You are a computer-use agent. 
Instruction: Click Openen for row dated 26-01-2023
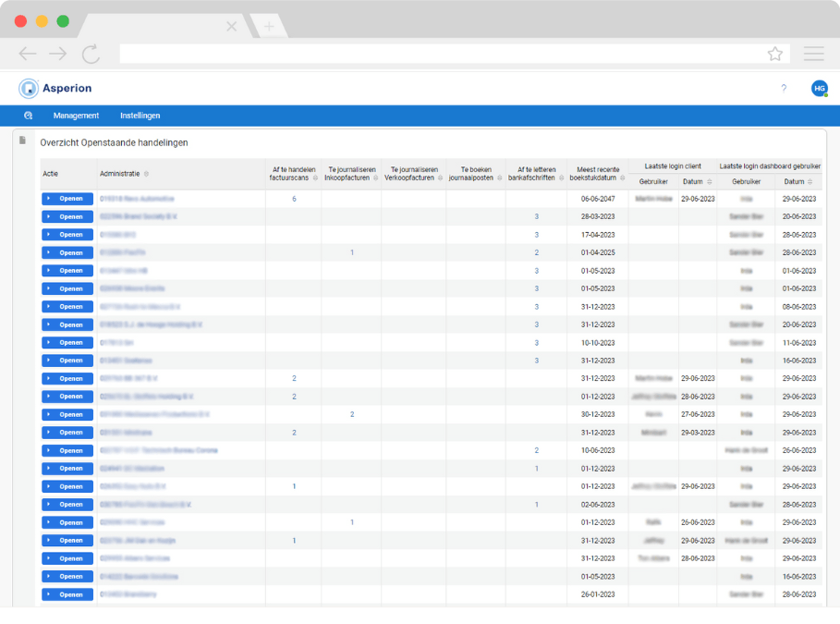(67, 594)
